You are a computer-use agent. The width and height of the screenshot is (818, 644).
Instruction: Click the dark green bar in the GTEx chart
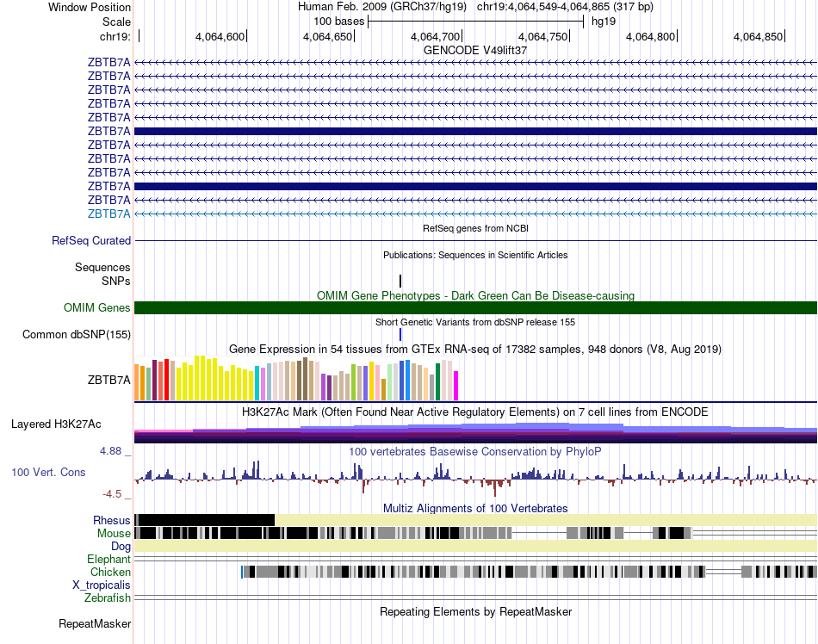[x=437, y=381]
